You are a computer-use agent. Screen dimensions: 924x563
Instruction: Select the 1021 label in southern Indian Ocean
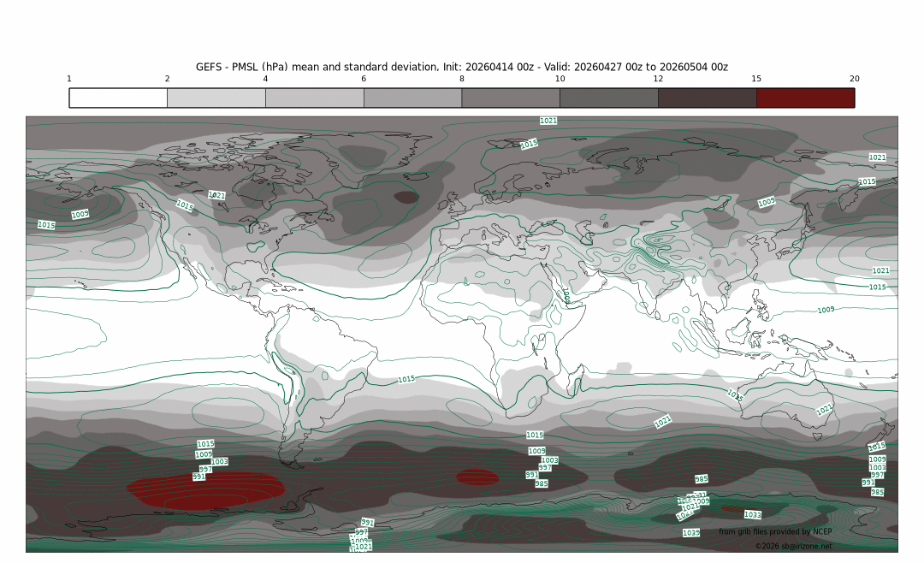pos(662,422)
